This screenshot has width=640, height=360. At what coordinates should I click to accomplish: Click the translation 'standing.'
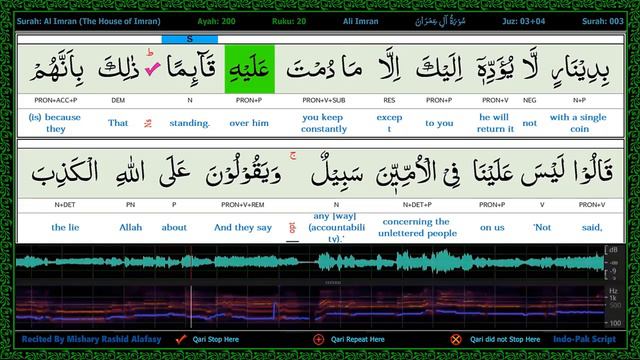189,123
